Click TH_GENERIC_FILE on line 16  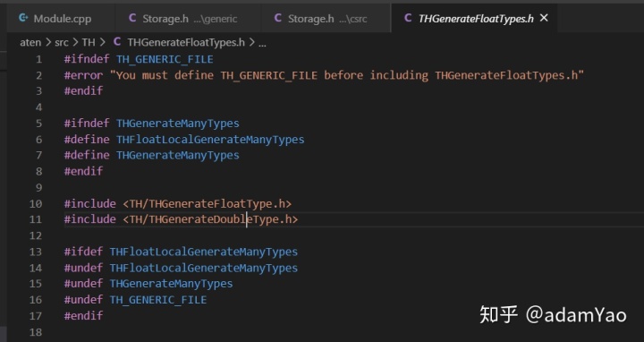(158, 300)
